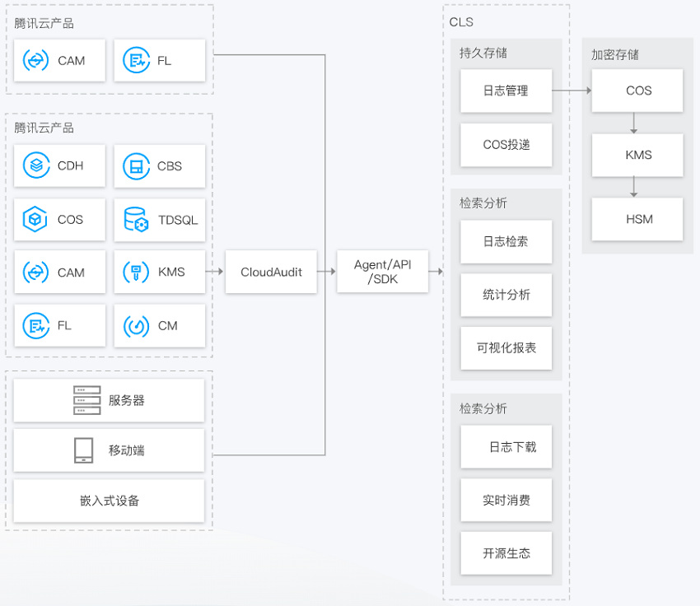Select the CM label text

(168, 326)
